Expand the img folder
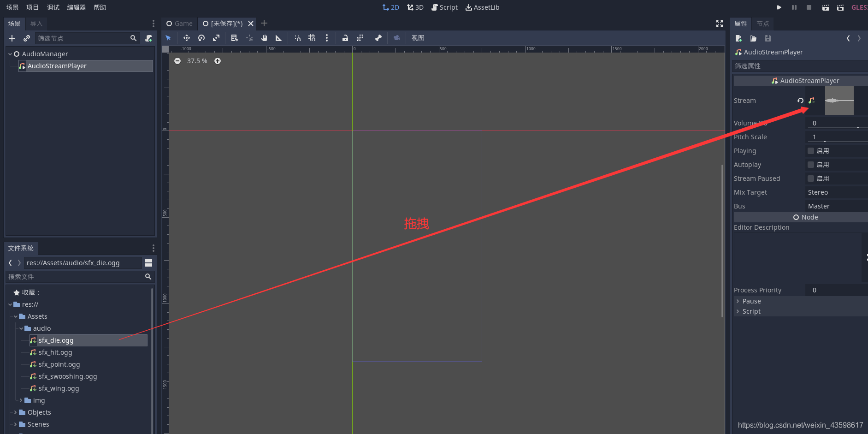The width and height of the screenshot is (868, 434). [x=21, y=400]
